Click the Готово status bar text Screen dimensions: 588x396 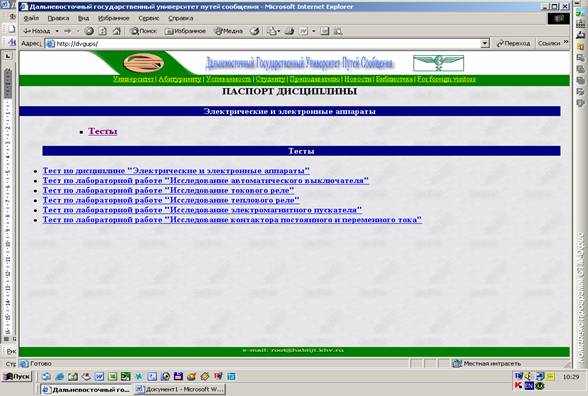40,363
